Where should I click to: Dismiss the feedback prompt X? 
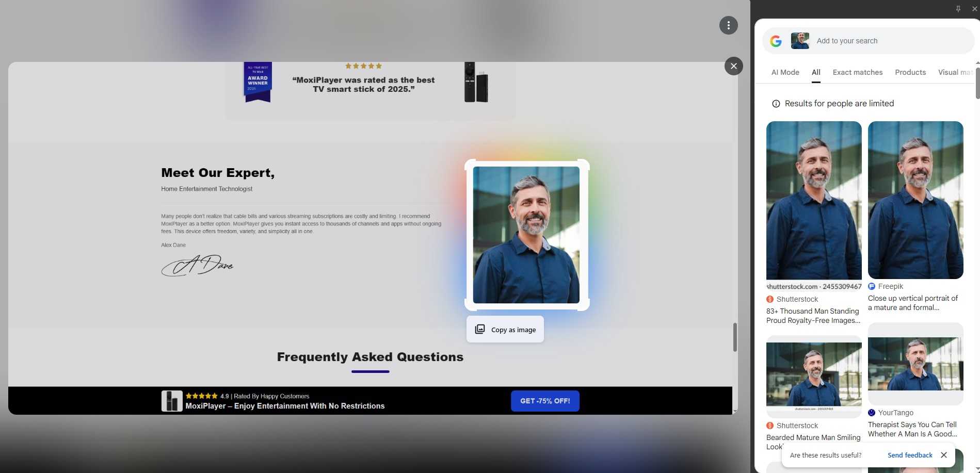point(943,455)
